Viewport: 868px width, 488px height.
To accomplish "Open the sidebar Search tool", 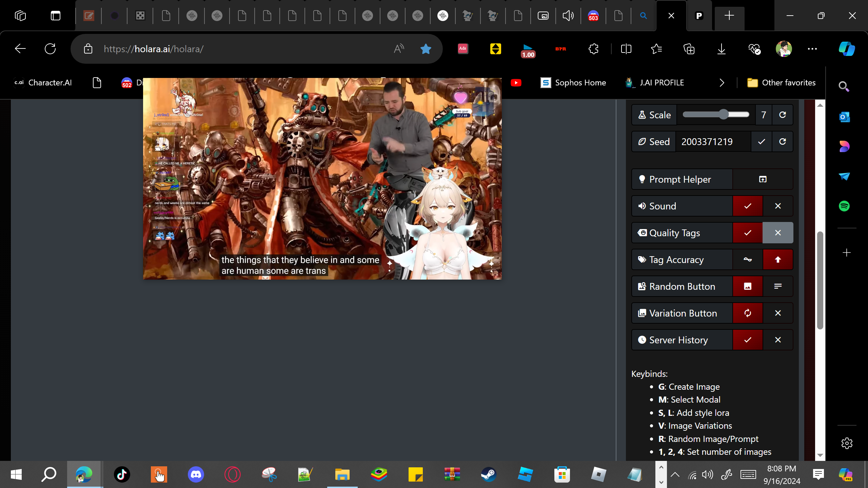I will coord(844,87).
